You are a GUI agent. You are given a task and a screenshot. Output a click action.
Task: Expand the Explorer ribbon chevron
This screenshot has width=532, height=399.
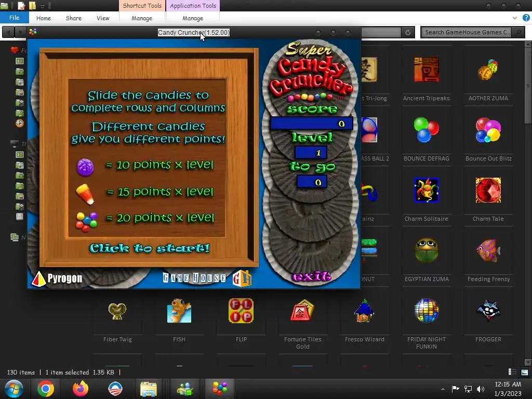tap(515, 18)
